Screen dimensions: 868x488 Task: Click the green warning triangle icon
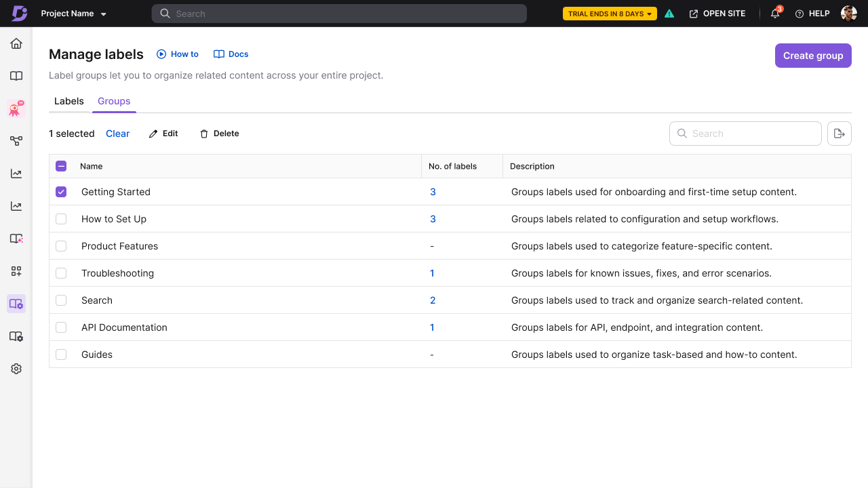[669, 14]
